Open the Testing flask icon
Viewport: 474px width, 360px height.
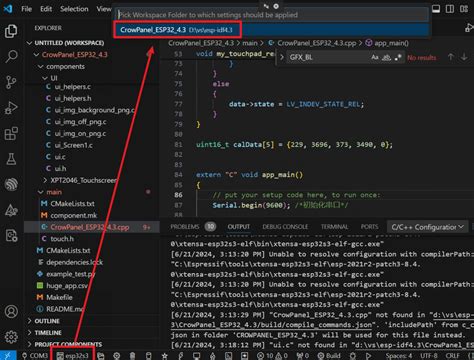(x=11, y=159)
